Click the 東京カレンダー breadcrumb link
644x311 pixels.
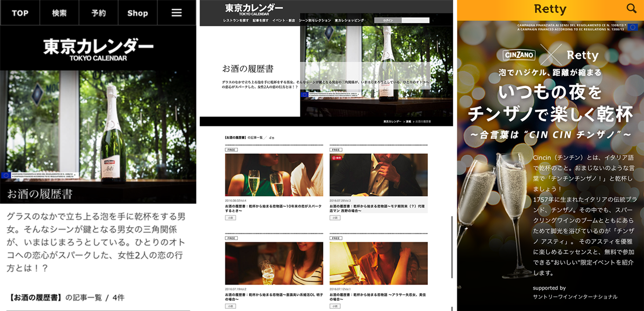[392, 122]
